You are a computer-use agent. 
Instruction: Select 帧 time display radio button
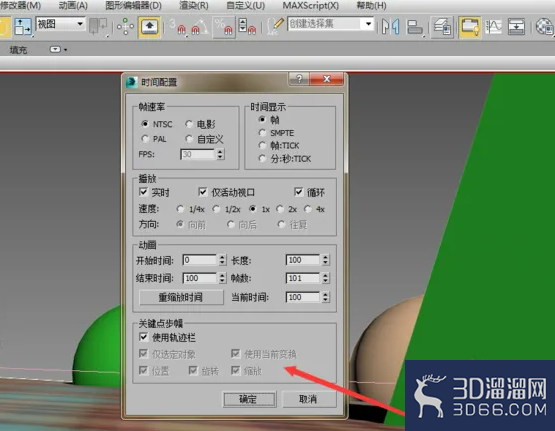[x=262, y=119]
